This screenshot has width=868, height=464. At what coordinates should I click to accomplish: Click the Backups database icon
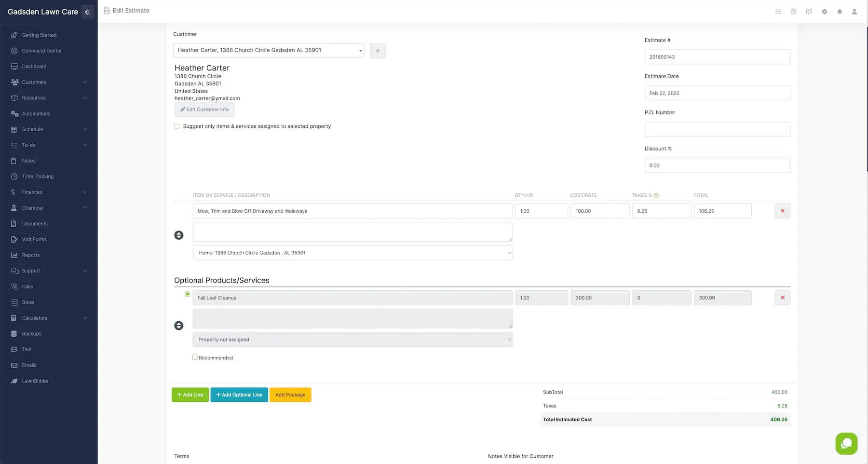[x=14, y=334]
